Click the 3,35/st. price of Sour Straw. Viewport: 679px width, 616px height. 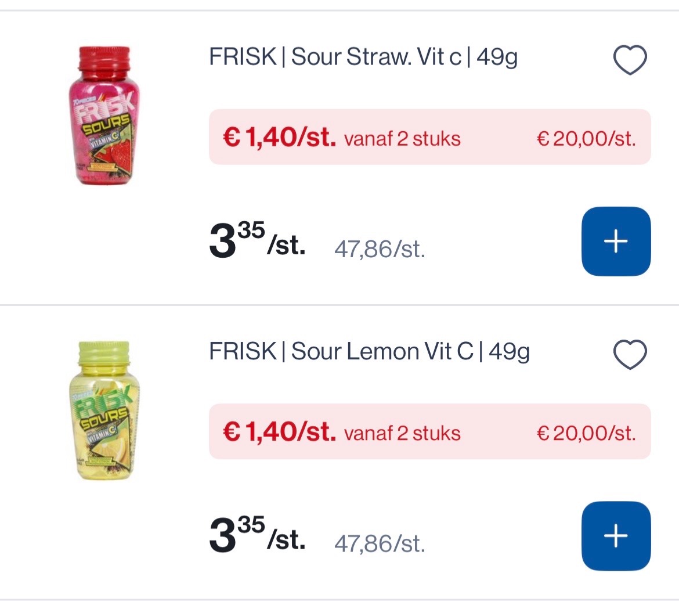[257, 241]
